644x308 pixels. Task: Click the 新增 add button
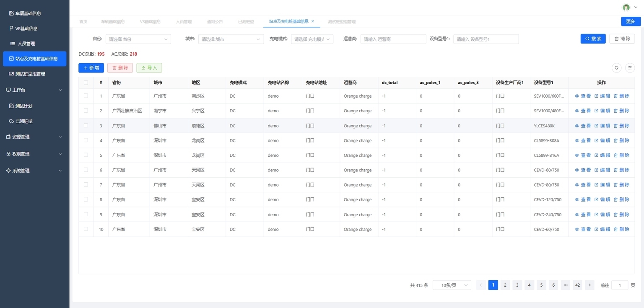click(x=91, y=68)
